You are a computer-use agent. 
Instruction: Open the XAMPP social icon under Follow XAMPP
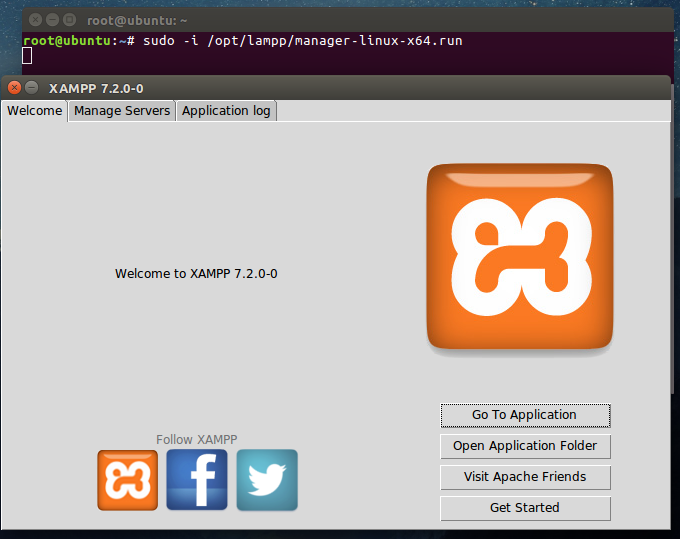coord(128,480)
